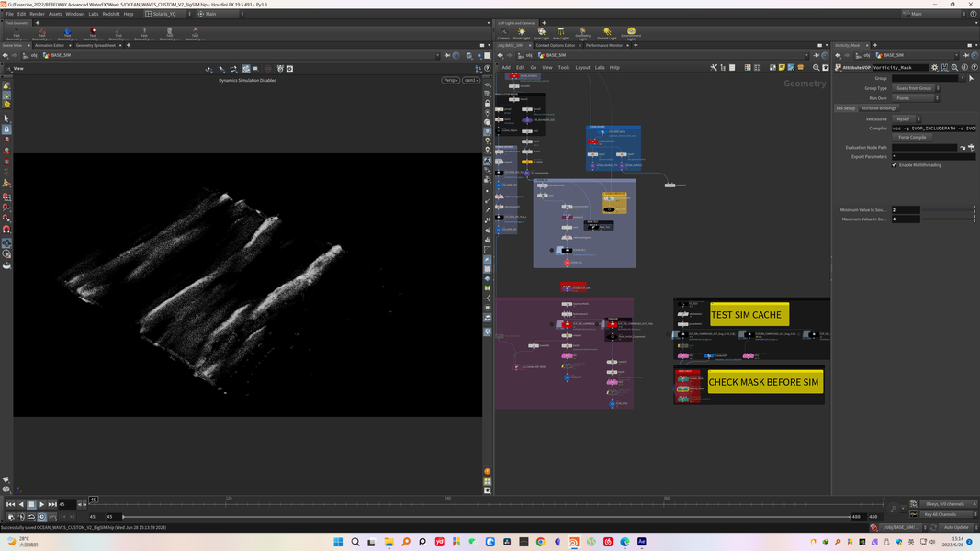
Task: Jump to the first frame
Action: click(10, 504)
